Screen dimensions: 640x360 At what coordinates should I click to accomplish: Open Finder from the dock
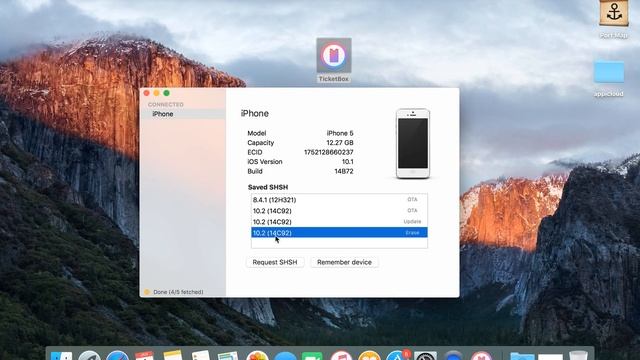[62, 356]
